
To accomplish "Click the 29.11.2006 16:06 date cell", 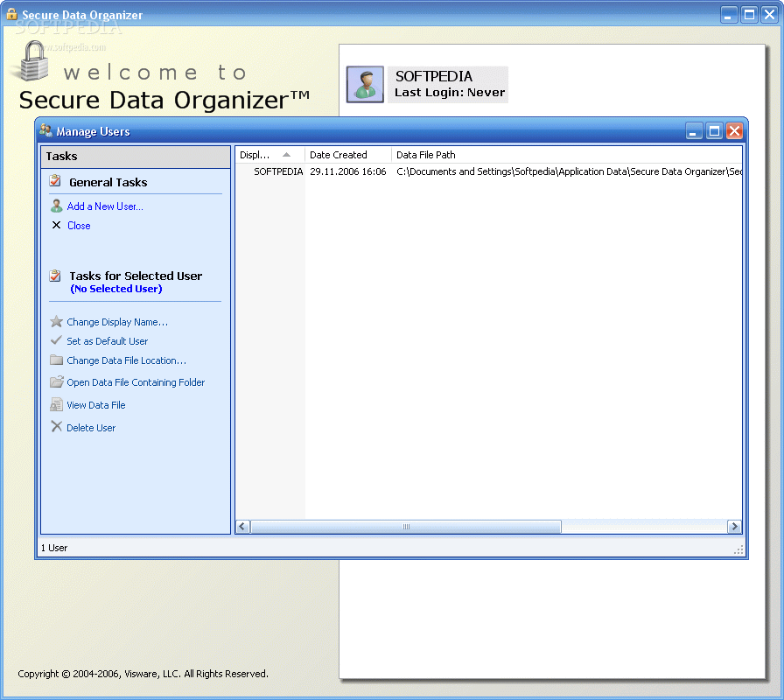I will 348,171.
